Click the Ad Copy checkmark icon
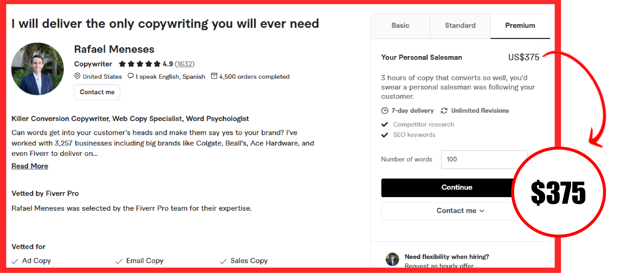Viewport: 644px width, 273px height. pos(15,261)
